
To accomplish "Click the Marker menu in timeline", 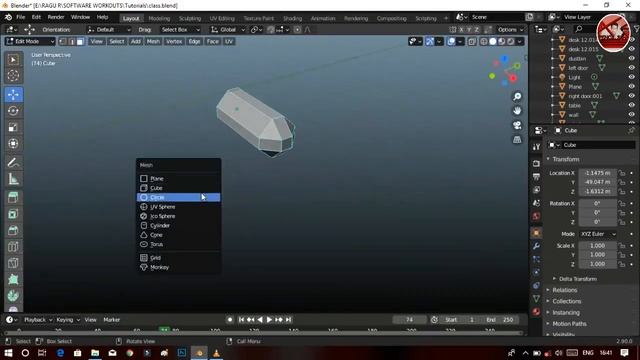I will [x=111, y=320].
